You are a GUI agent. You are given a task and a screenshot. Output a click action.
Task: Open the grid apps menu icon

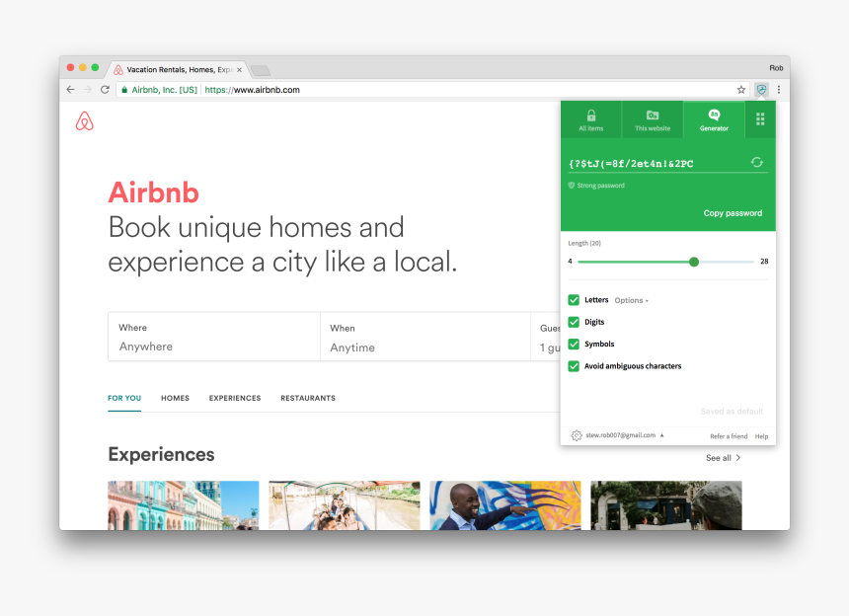(x=760, y=119)
